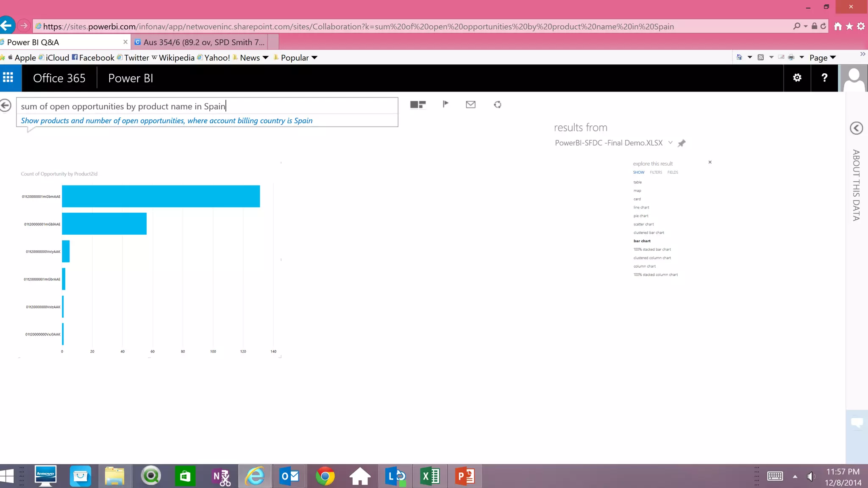
Task: Open Internet Explorer from the taskbar
Action: (255, 476)
